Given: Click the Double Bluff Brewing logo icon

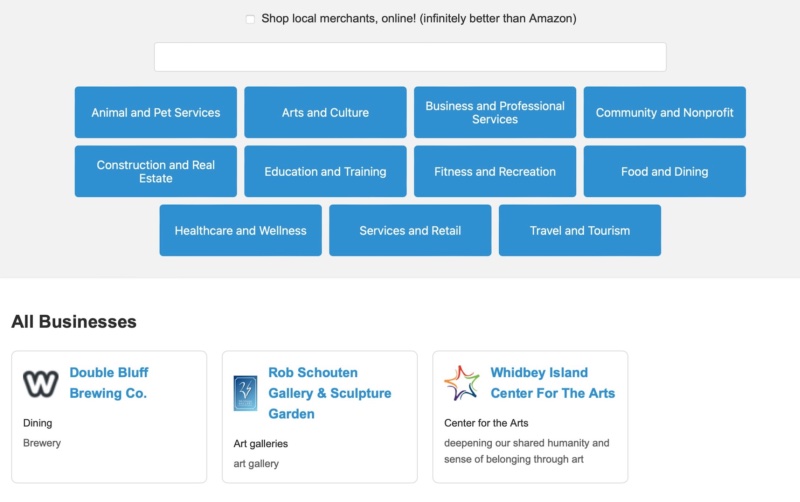Looking at the screenshot, I should (x=41, y=383).
